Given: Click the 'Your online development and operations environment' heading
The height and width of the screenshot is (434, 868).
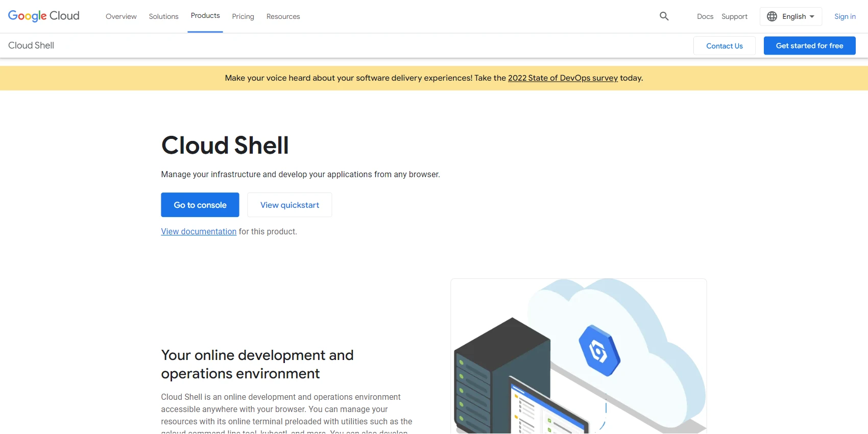Looking at the screenshot, I should point(257,365).
